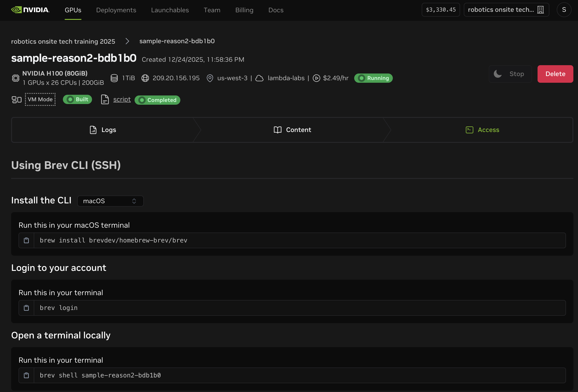Image resolution: width=578 pixels, height=392 pixels.
Task: Click the $3,330.45 credit balance
Action: [x=440, y=10]
